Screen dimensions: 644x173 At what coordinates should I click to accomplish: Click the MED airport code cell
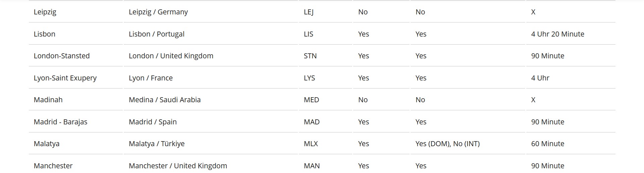click(x=311, y=100)
